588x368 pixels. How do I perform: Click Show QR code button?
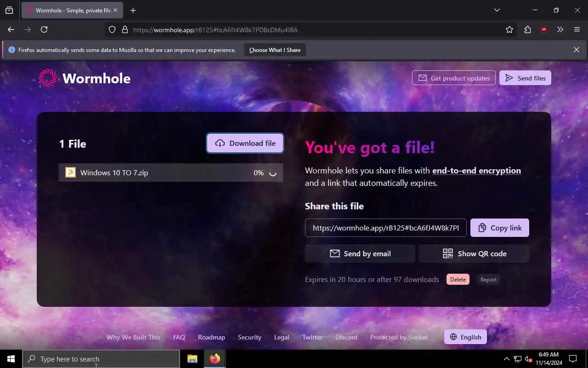474,253
